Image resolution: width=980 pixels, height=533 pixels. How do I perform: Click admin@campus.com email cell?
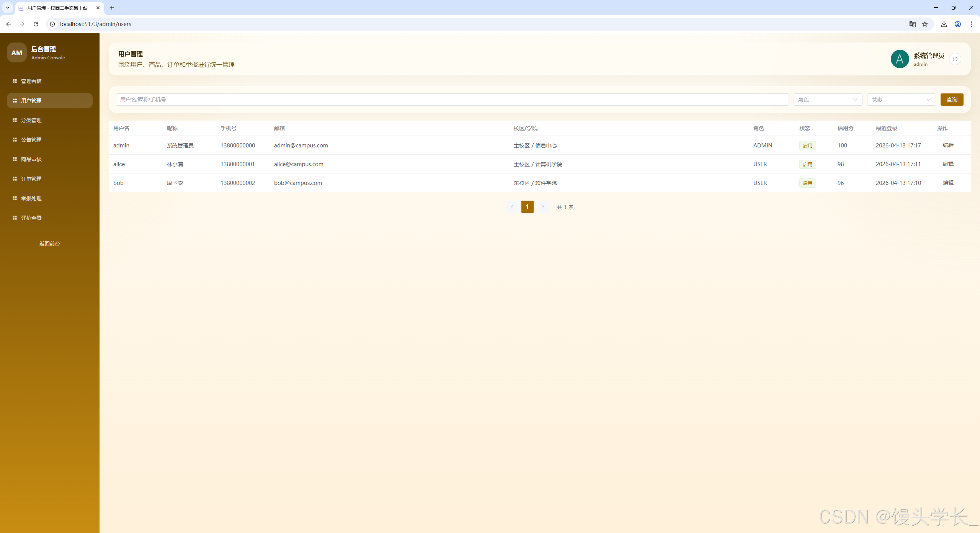301,146
